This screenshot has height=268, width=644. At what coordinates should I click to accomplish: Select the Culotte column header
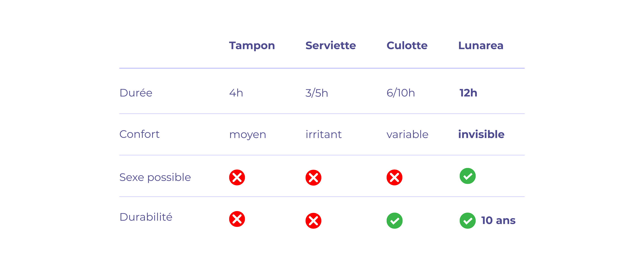(407, 46)
